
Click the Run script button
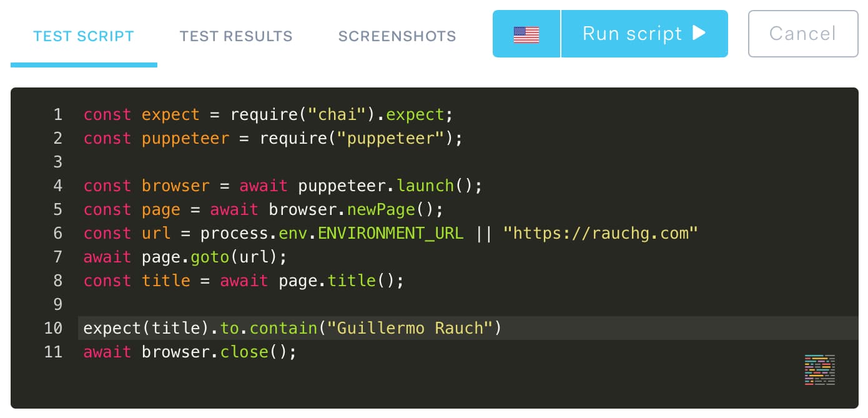click(x=644, y=34)
